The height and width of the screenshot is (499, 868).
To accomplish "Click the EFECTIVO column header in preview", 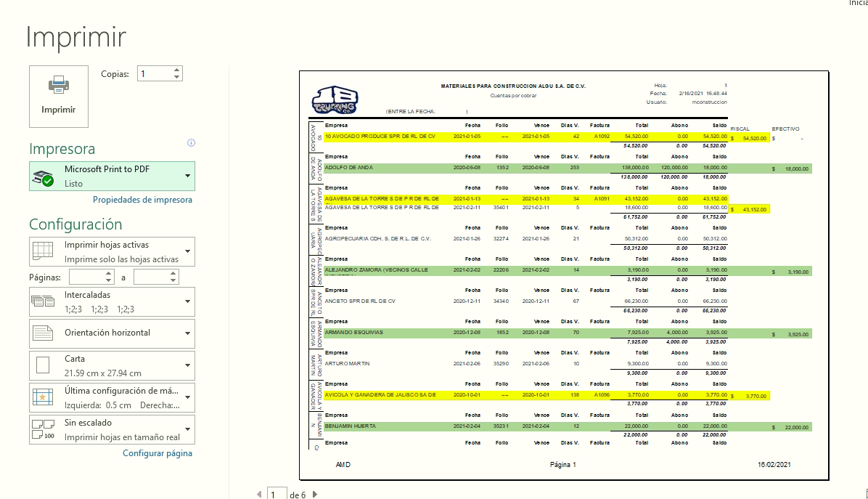I will [785, 129].
